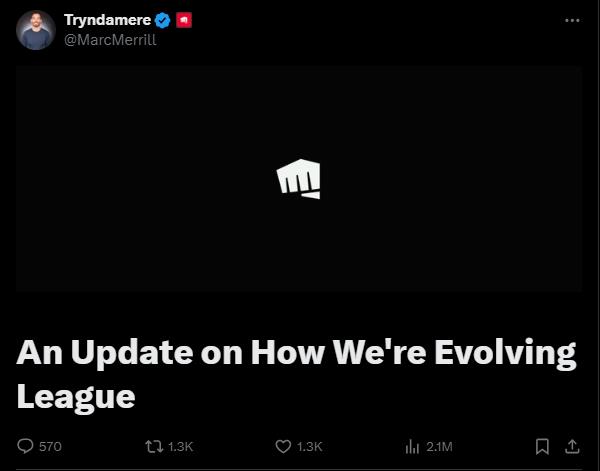Click the word 'League' in the headline
The height and width of the screenshot is (471, 600).
point(76,396)
